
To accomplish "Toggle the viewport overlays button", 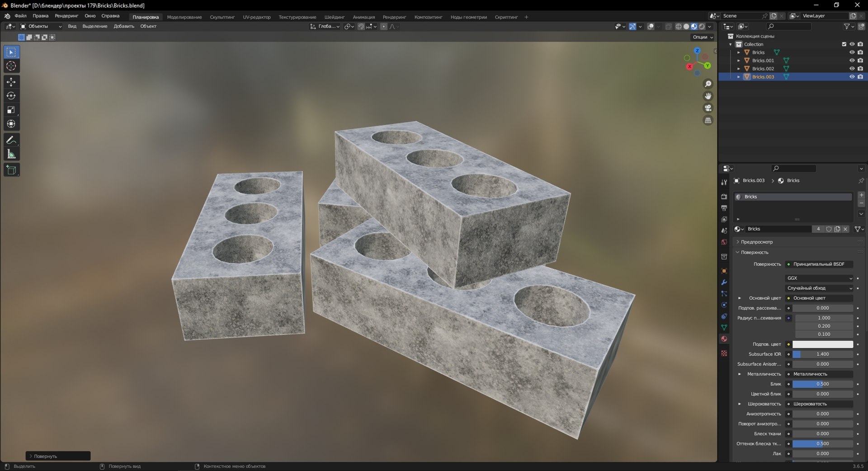I will click(651, 27).
